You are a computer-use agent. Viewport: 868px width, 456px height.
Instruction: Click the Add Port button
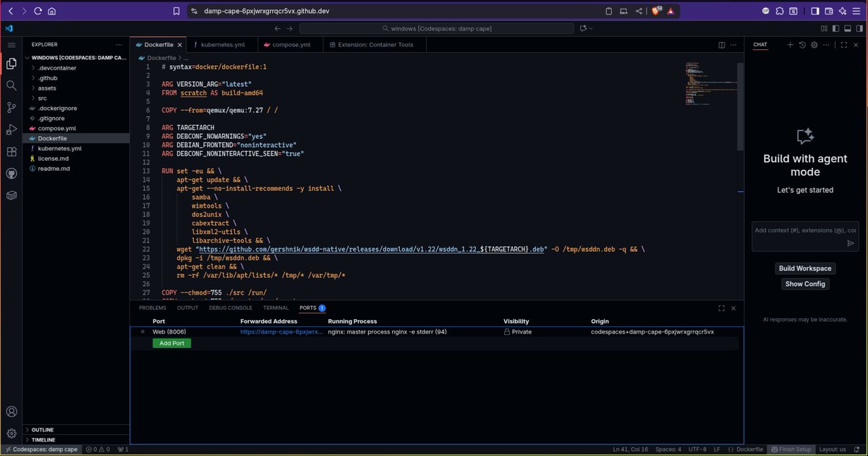171,343
